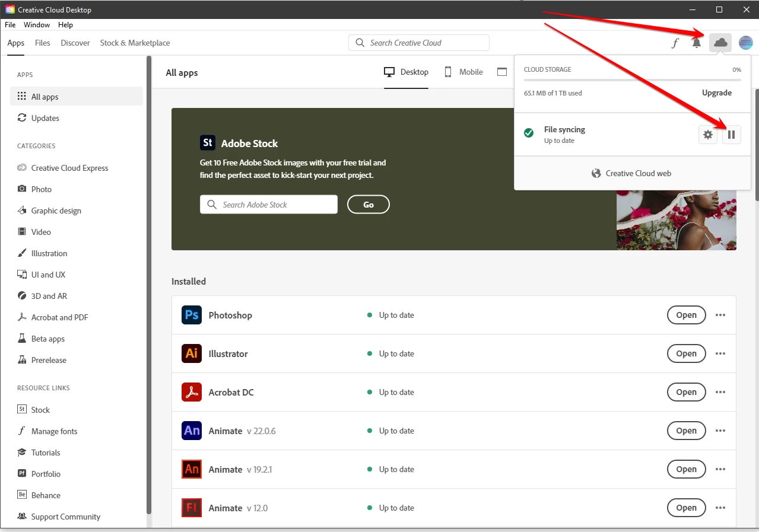Viewport: 759px width, 532px height.
Task: Open Animate v 22.0.6 with Open button
Action: click(687, 431)
